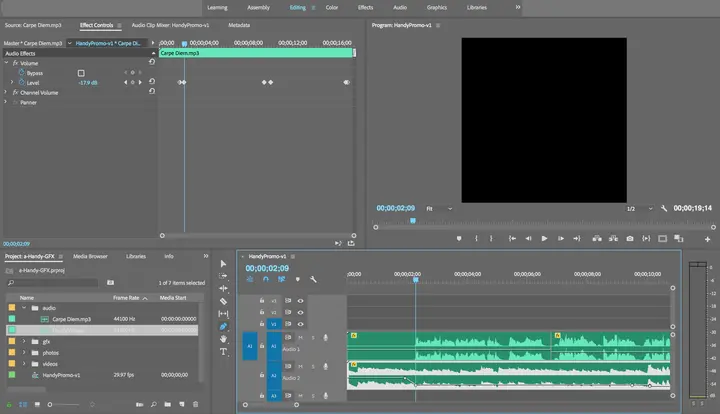
Task: Expand the Level property
Action: pos(12,82)
